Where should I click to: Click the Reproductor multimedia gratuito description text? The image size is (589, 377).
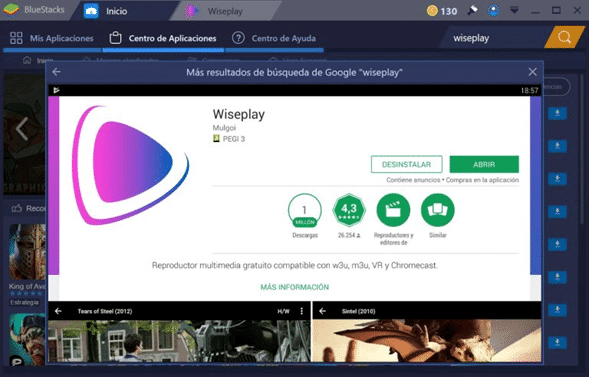pyautogui.click(x=295, y=265)
